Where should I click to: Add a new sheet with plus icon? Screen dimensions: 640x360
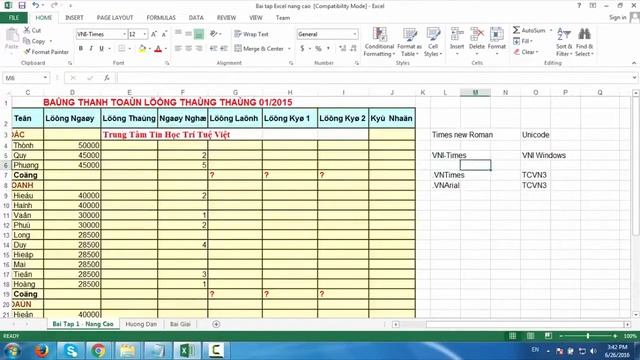216,324
